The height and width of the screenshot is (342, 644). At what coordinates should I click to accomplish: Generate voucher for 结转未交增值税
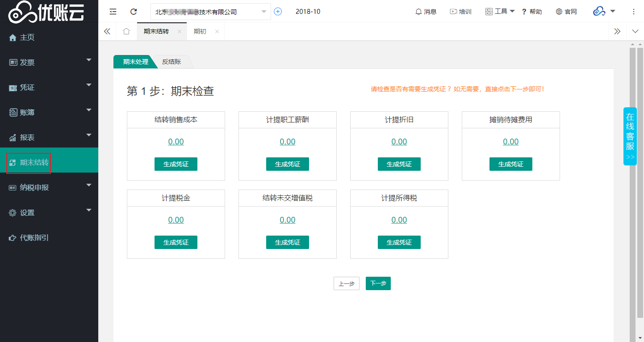pos(288,242)
